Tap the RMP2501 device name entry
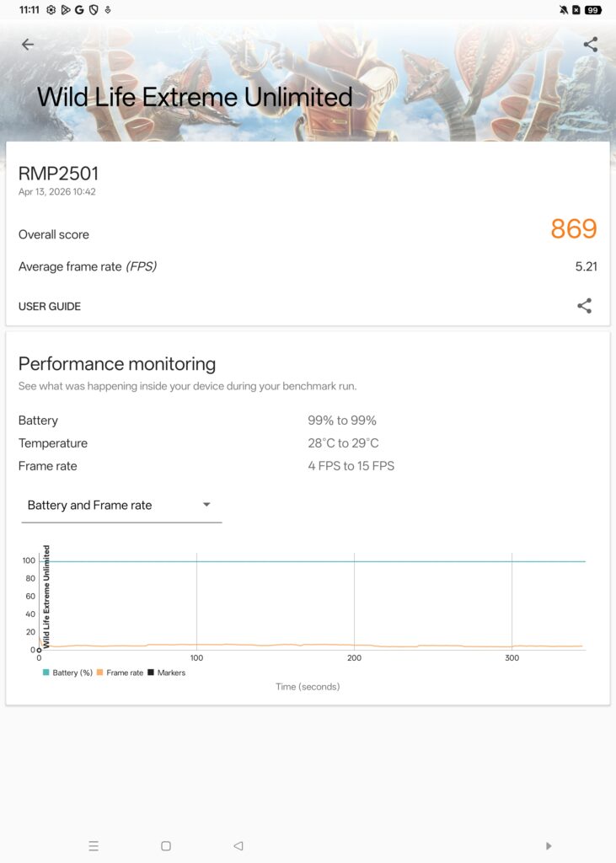616x863 pixels. (58, 174)
